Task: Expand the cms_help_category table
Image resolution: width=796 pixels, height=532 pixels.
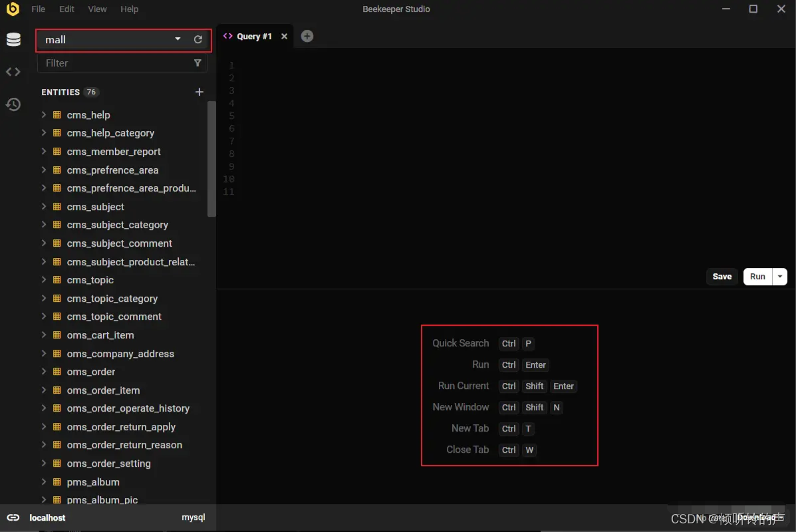Action: pos(44,133)
